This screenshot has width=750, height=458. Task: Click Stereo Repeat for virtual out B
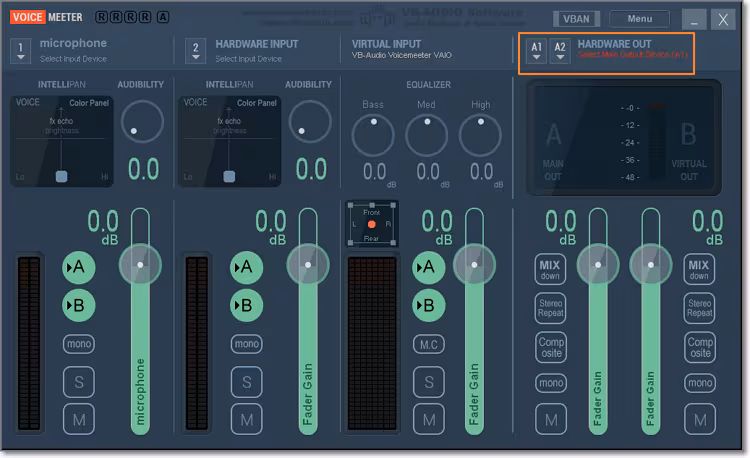tap(699, 308)
